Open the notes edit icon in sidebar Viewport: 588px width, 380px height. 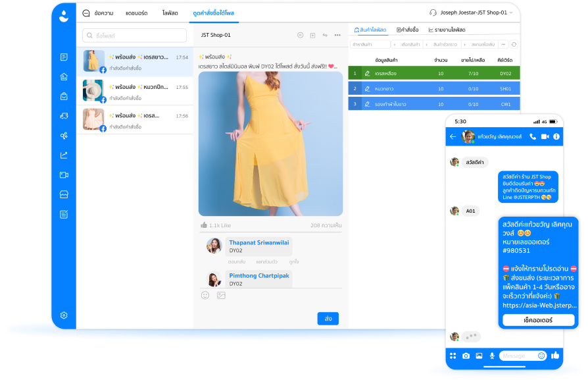[64, 215]
